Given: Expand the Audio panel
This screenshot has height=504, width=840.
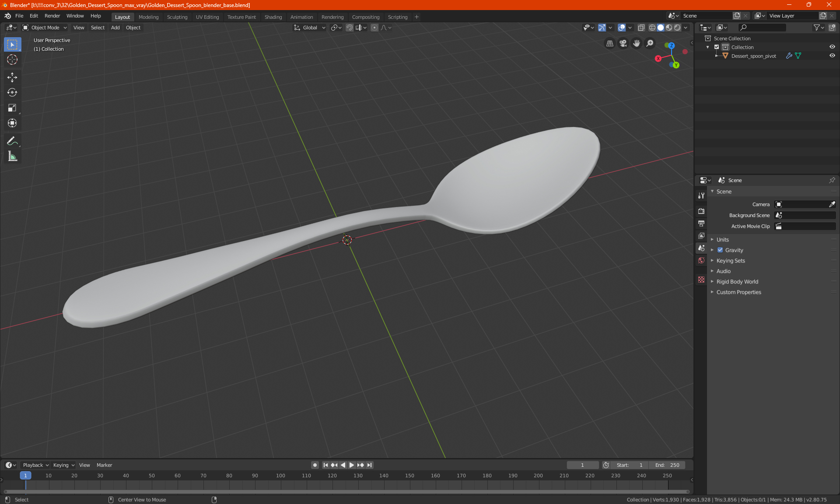Looking at the screenshot, I should tap(723, 271).
